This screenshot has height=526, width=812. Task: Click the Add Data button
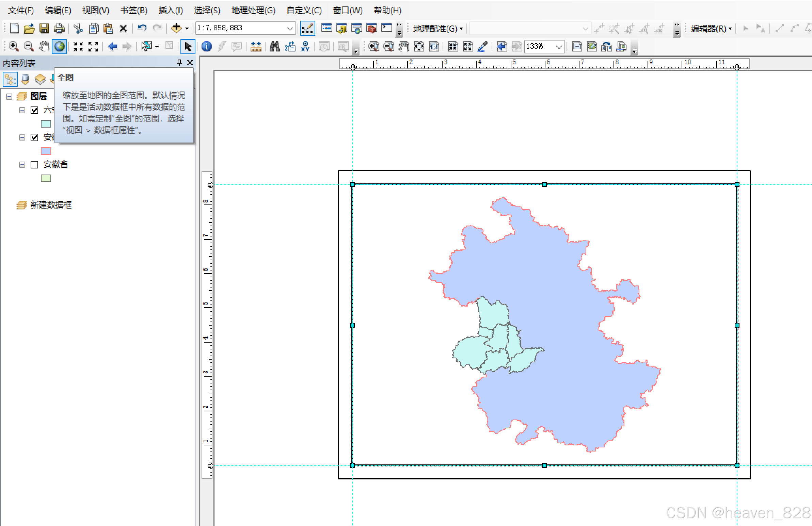176,28
